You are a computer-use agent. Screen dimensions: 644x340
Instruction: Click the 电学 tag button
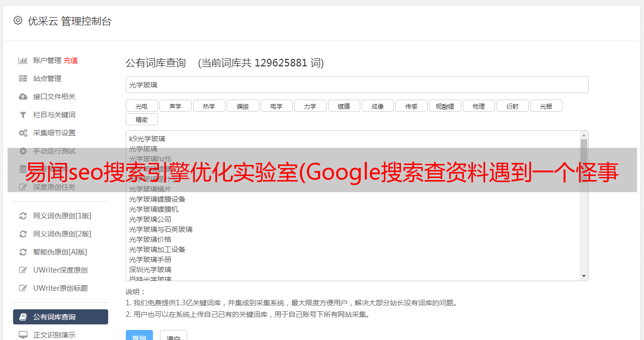[277, 106]
